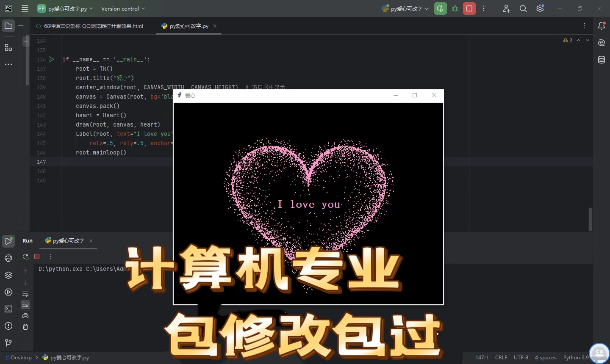Click the CRLF line separator control
The height and width of the screenshot is (364, 610).
click(x=501, y=357)
